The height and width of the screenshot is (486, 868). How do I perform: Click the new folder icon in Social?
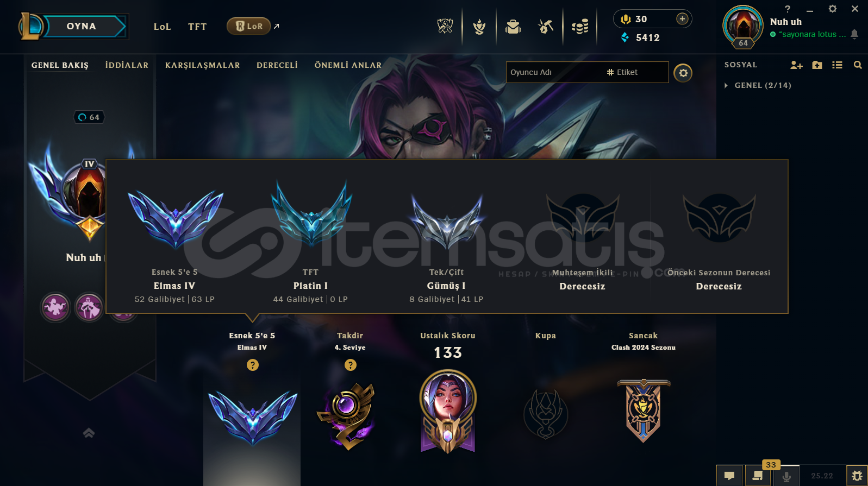coord(817,65)
